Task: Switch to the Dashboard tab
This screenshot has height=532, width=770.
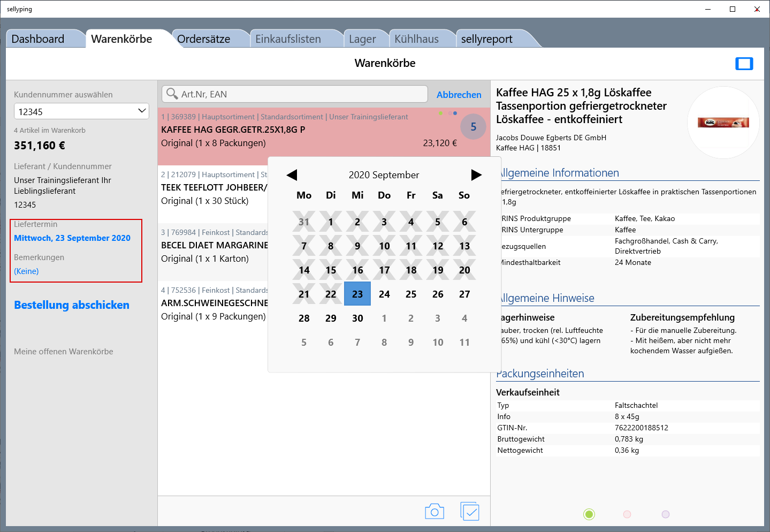Action: click(x=38, y=39)
